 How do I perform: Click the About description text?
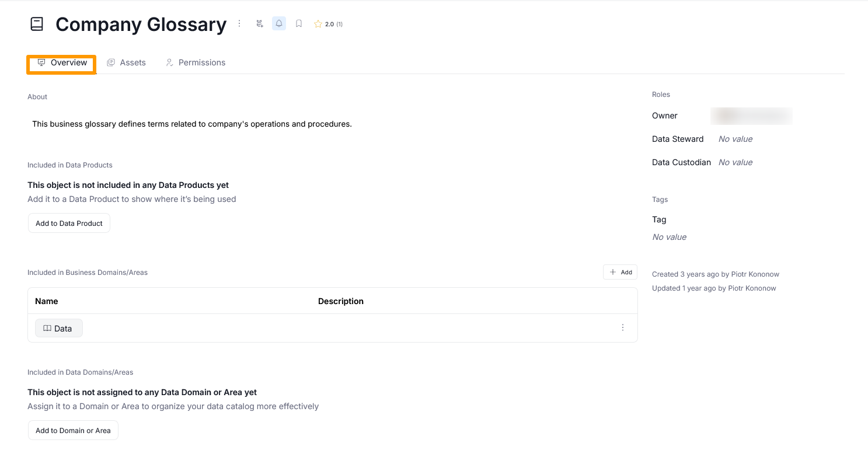point(192,124)
